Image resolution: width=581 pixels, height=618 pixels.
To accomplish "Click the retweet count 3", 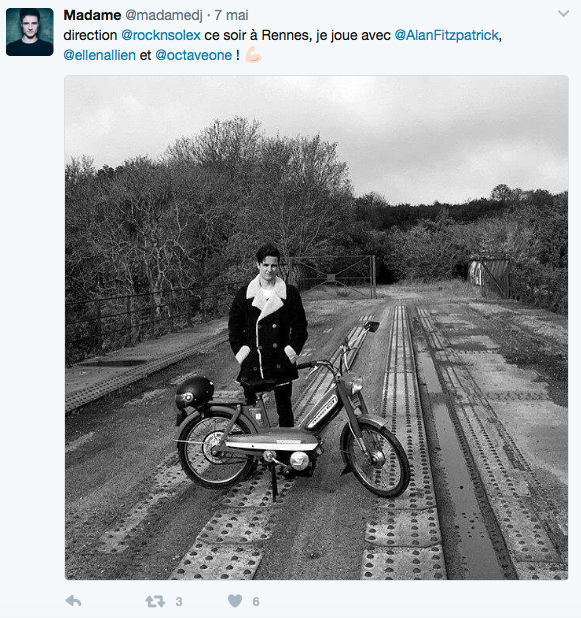I will [179, 602].
